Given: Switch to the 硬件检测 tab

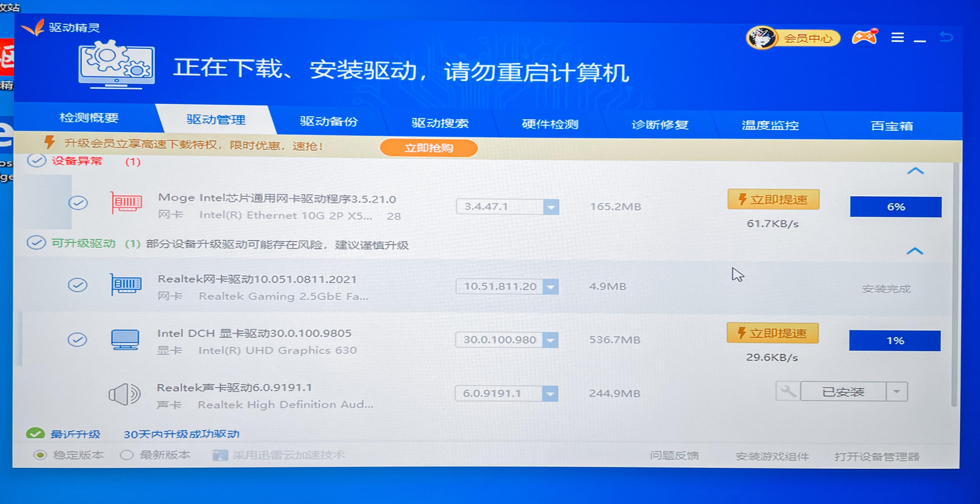Looking at the screenshot, I should pos(550,124).
